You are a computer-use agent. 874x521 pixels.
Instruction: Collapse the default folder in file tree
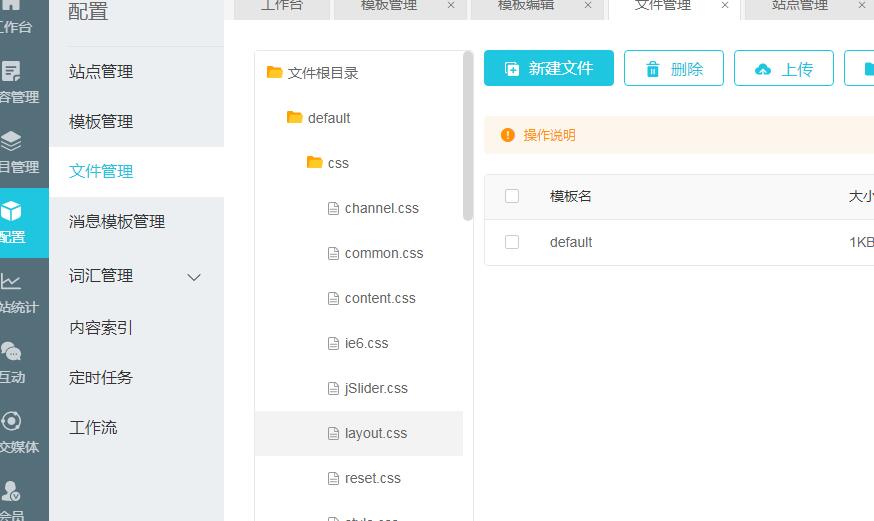(x=295, y=118)
